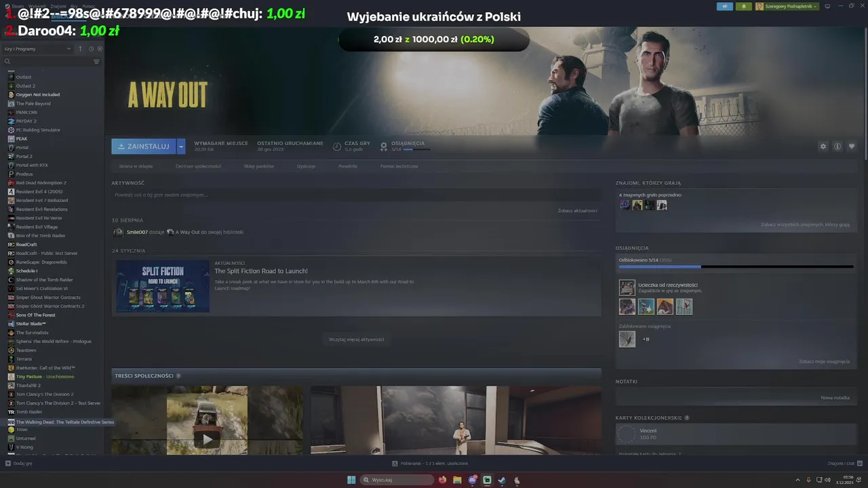Open the Dyskusje tab
Image resolution: width=868 pixels, height=488 pixels.
point(306,166)
